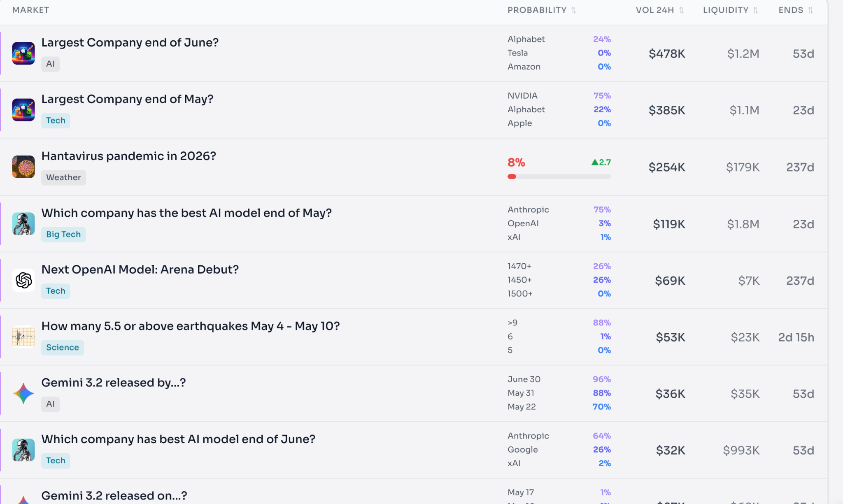The height and width of the screenshot is (504, 843).
Task: Click the LIQUIDITY column header
Action: (726, 10)
